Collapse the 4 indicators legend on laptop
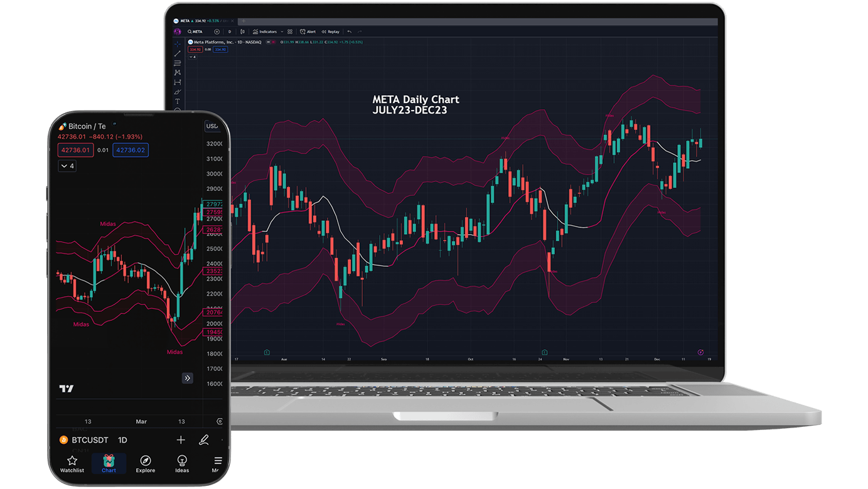This screenshot has height=489, width=868. click(x=193, y=56)
